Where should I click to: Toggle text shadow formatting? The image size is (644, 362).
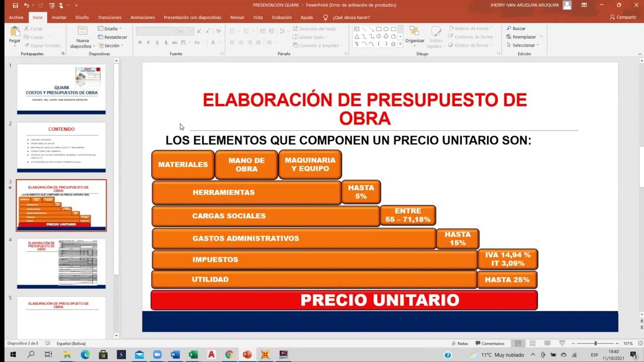(x=166, y=43)
